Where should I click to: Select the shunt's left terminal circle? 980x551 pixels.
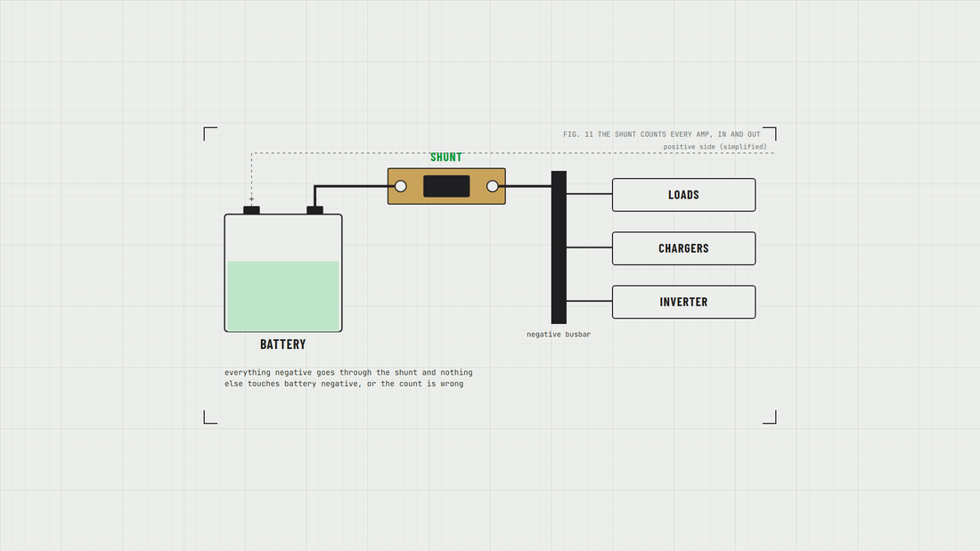[x=401, y=186]
